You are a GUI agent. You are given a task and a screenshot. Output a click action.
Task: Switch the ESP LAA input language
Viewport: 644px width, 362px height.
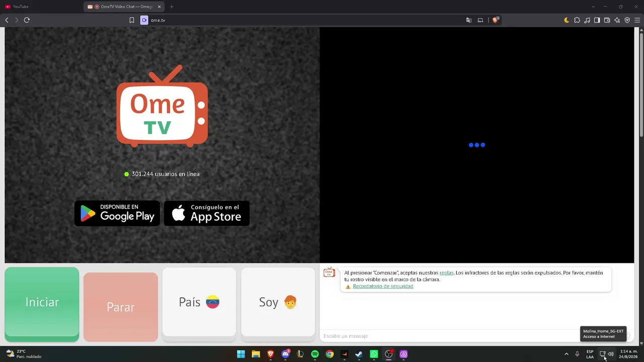[590, 354]
